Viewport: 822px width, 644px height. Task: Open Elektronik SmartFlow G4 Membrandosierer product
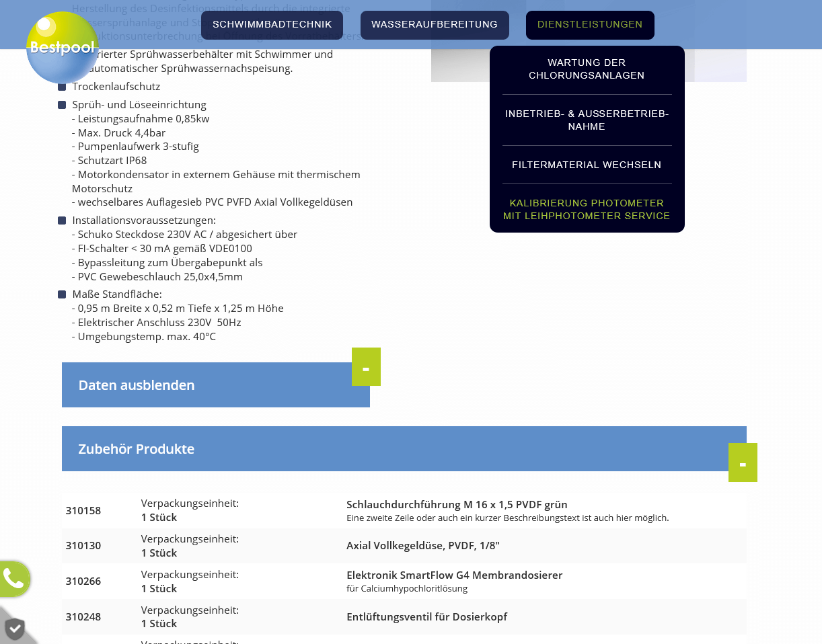click(x=454, y=575)
